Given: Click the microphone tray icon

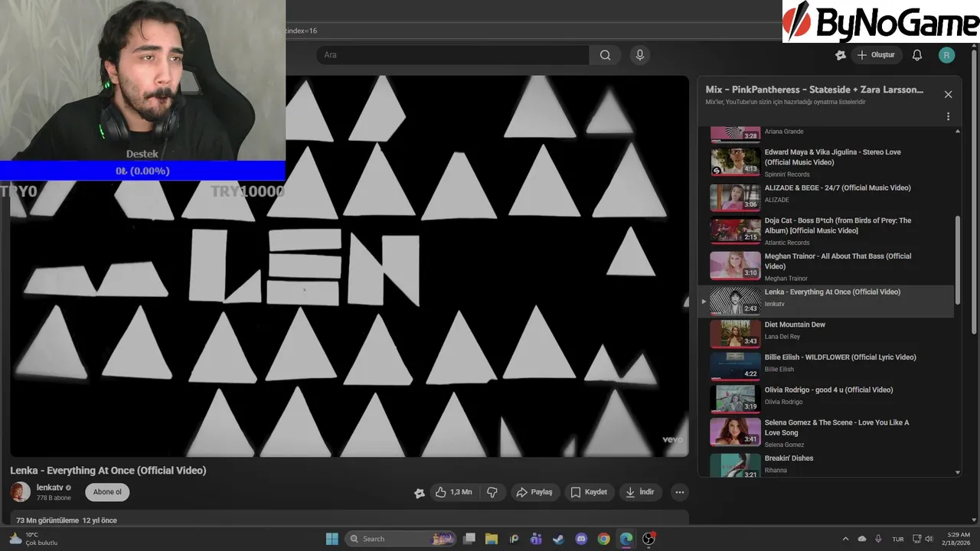Looking at the screenshot, I should click(878, 539).
